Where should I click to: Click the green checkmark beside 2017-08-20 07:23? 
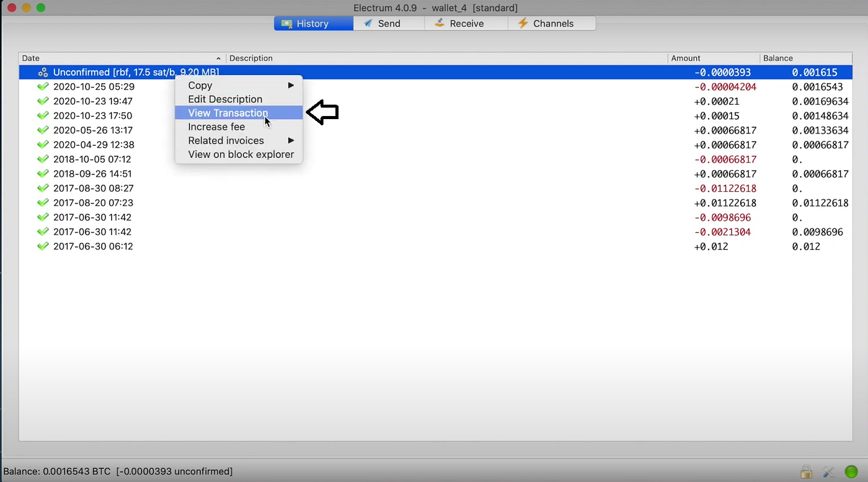[x=43, y=203]
